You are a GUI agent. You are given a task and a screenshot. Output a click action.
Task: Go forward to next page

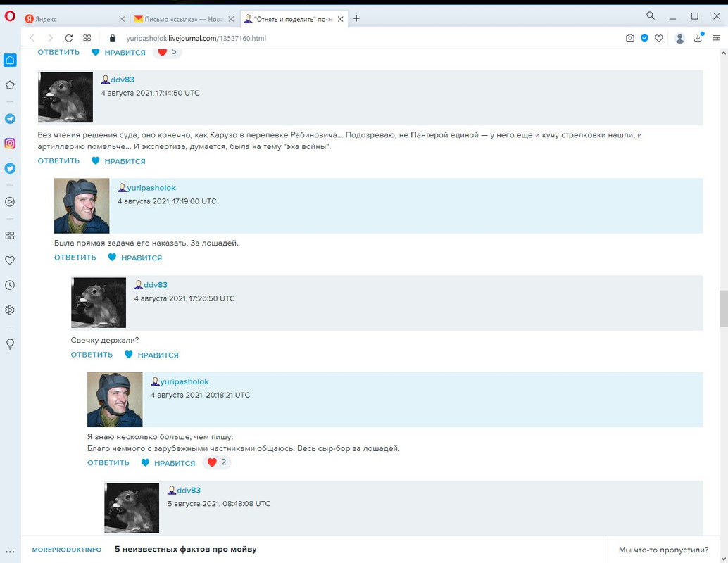click(x=50, y=38)
